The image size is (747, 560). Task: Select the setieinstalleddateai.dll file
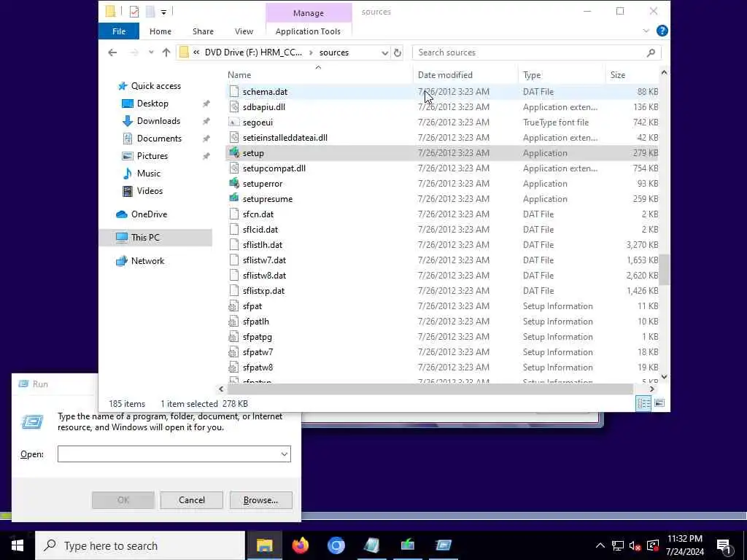coord(285,138)
